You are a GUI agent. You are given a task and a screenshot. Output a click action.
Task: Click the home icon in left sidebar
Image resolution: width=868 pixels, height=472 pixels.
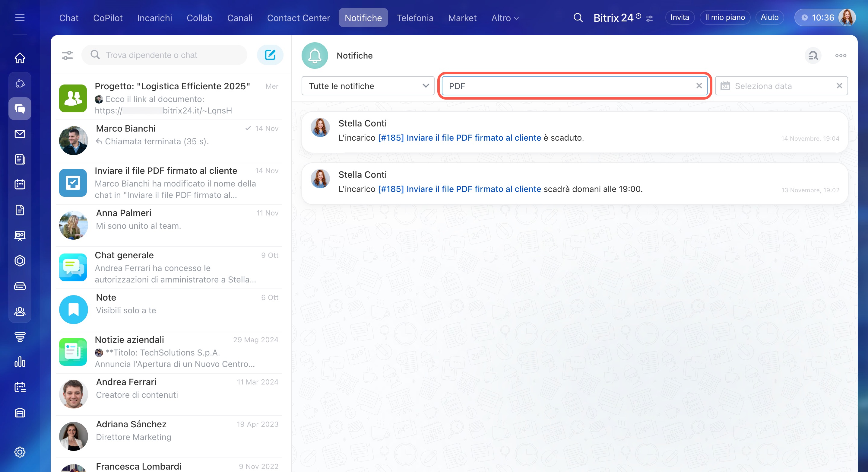pos(20,58)
